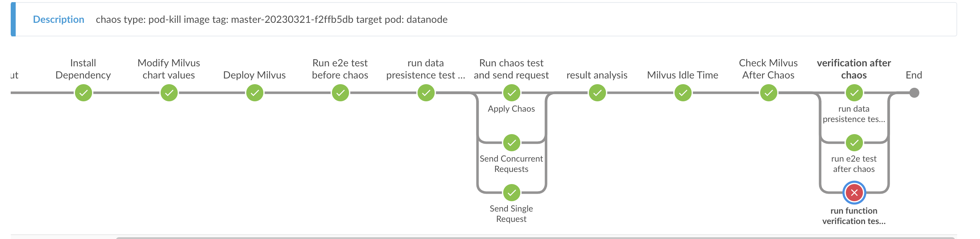This screenshot has height=239, width=980.
Task: Click the run e2e test after chaos checkmark
Action: coord(854,143)
